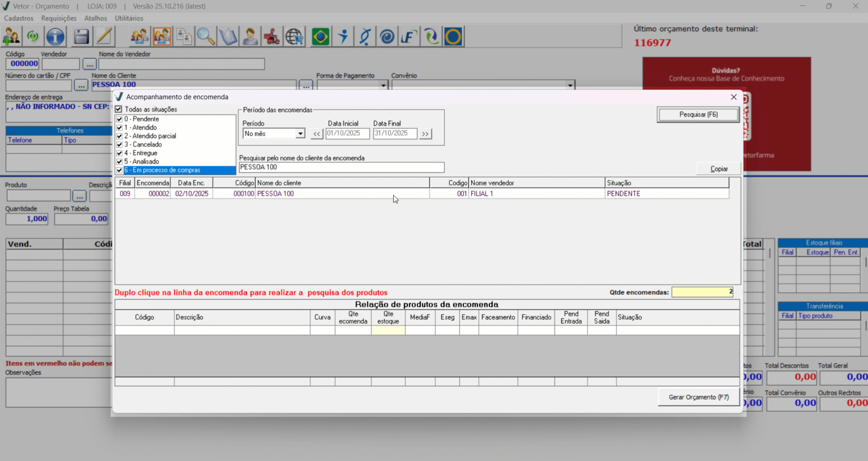
Task: Click the pencil edit icon
Action: click(104, 37)
